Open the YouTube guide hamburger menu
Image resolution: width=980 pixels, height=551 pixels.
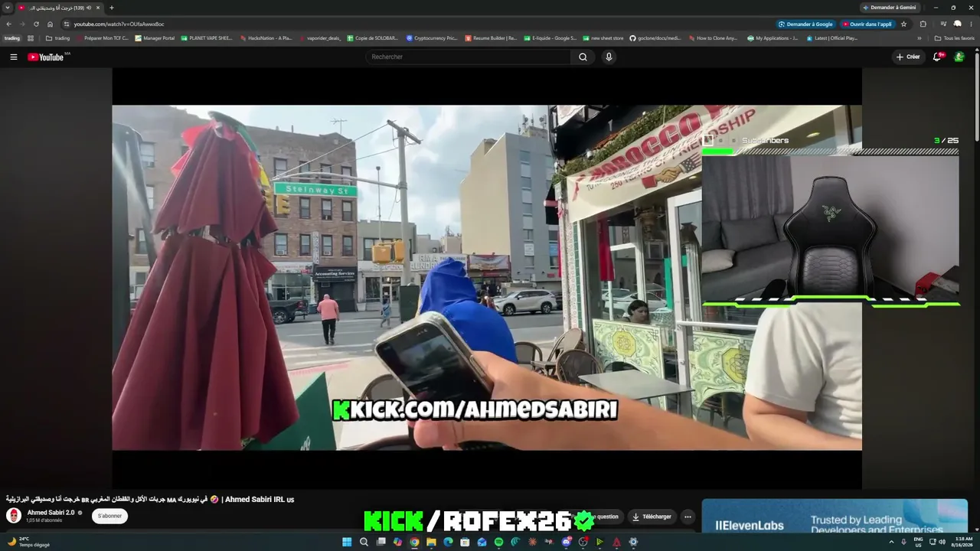click(x=14, y=57)
